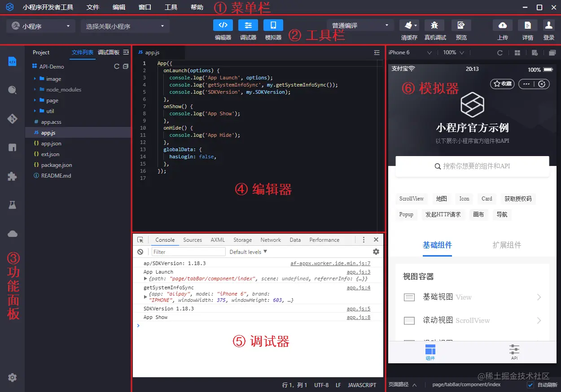
Task: Open the 帮助 menu
Action: tap(197, 7)
